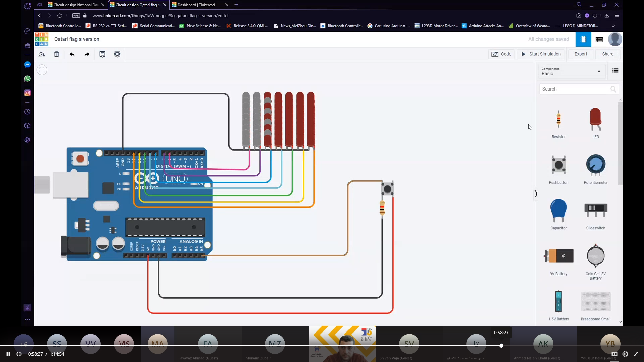Pick the Potentiometer component
The image size is (644, 362).
coord(596,169)
